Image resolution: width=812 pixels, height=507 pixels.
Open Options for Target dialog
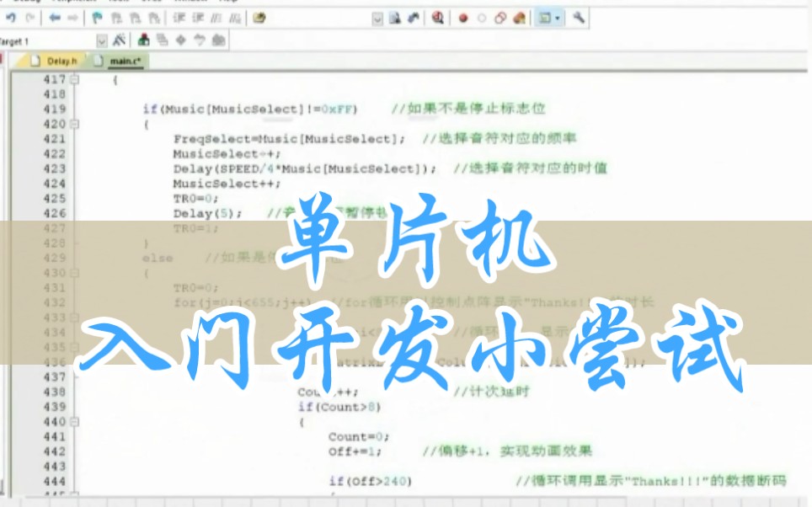click(x=120, y=39)
